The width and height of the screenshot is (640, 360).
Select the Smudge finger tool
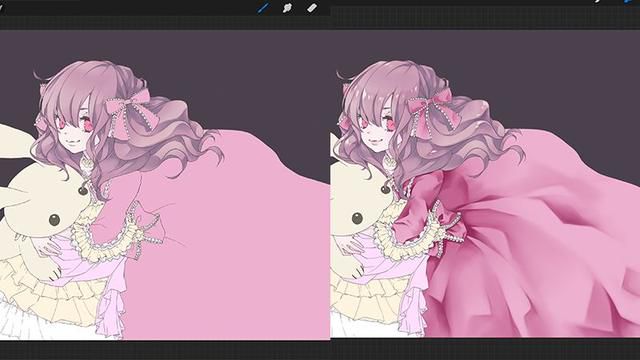287,8
